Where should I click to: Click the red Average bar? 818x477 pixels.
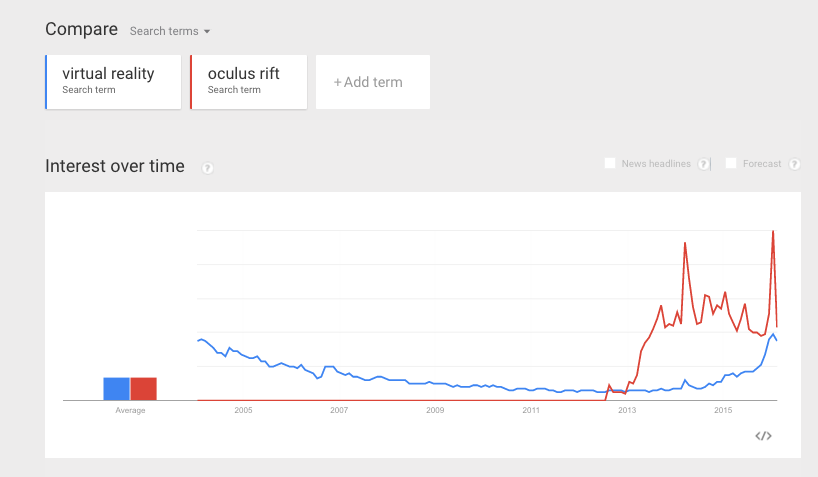pos(143,389)
